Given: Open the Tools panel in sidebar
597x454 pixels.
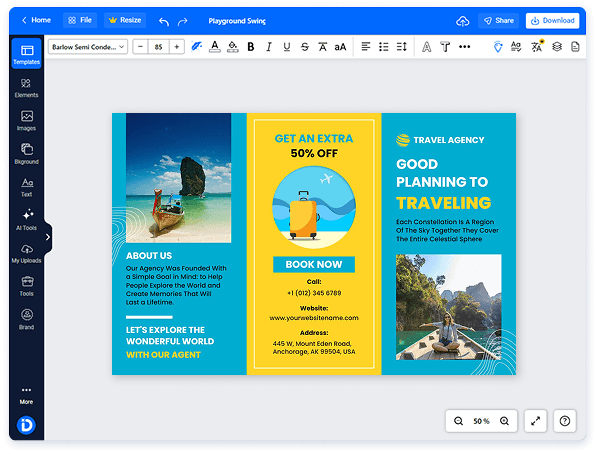Looking at the screenshot, I should pos(26,286).
